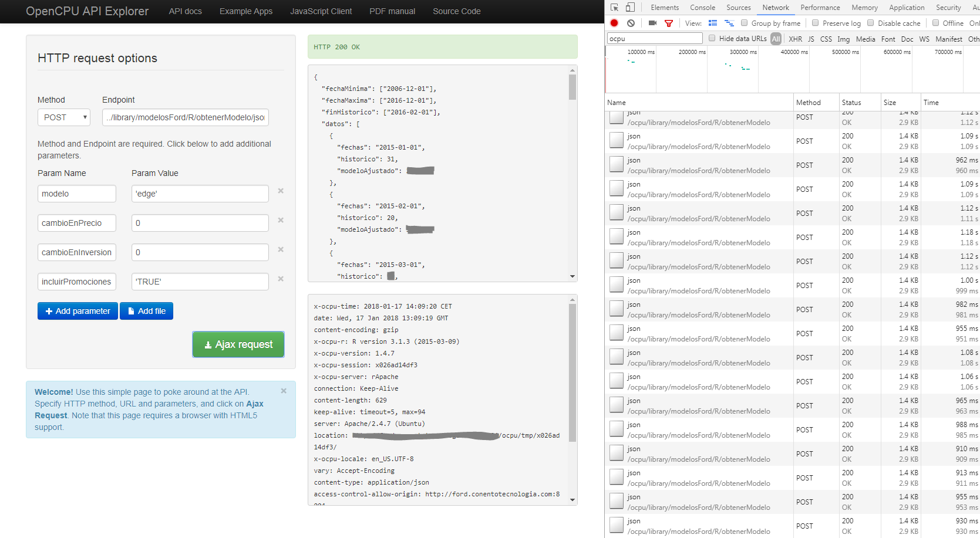Stop recording the network log

pos(614,22)
